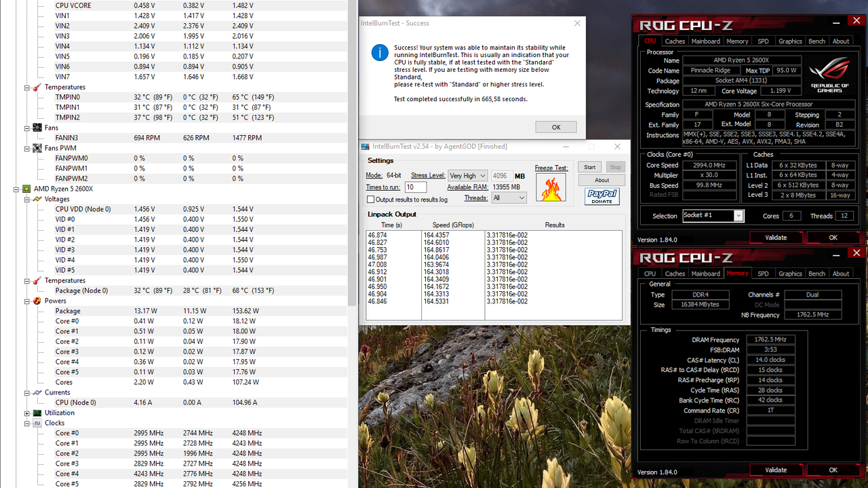Open the Bench tab in upper CPU-Z
This screenshot has height=488, width=868.
[816, 41]
